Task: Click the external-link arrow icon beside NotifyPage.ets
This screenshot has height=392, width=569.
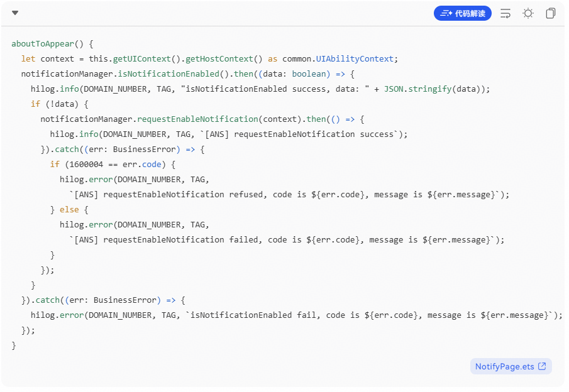Action: (x=542, y=366)
